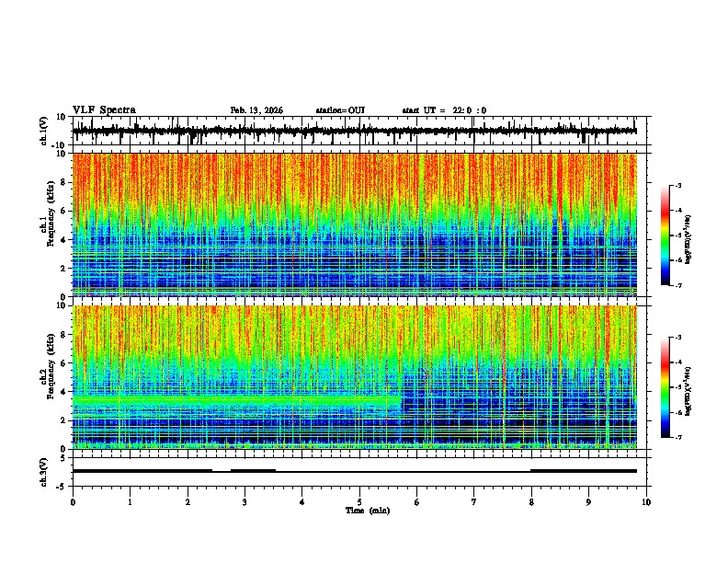
Task: Click the "station=OUI" header label
Action: (340, 110)
